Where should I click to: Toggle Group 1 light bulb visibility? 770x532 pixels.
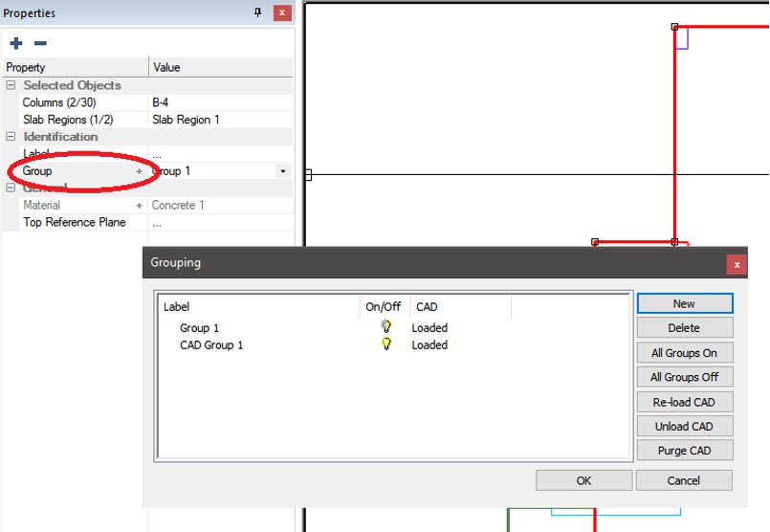click(x=385, y=327)
